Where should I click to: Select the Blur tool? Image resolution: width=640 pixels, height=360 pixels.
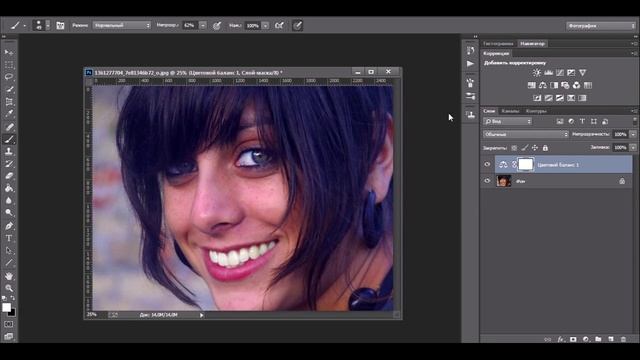click(x=9, y=200)
